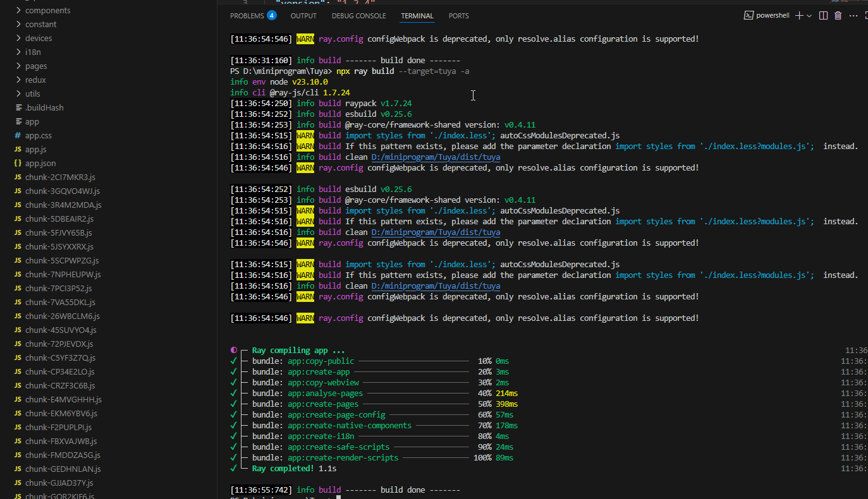Switch to the Output tab
This screenshot has width=868, height=499.
pyautogui.click(x=303, y=16)
